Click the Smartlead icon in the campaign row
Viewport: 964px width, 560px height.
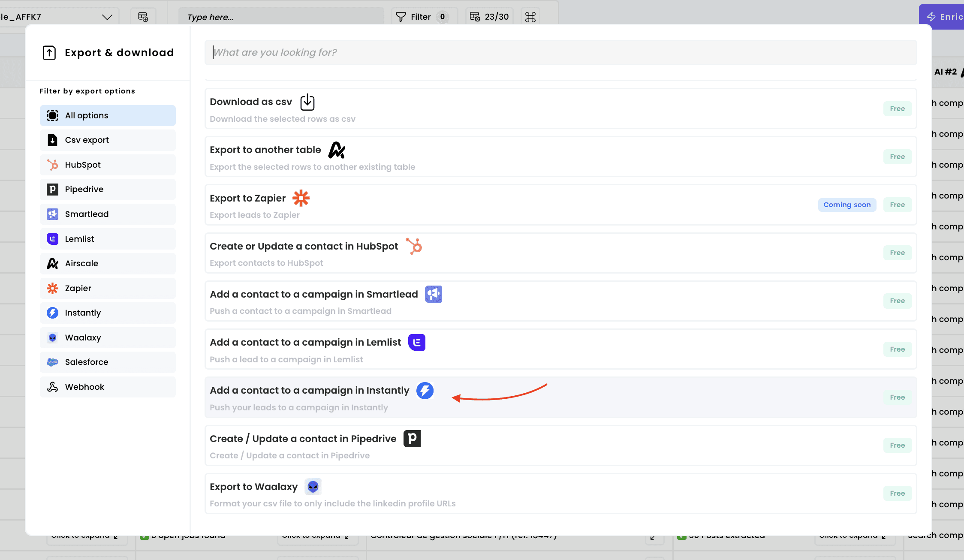click(x=433, y=294)
